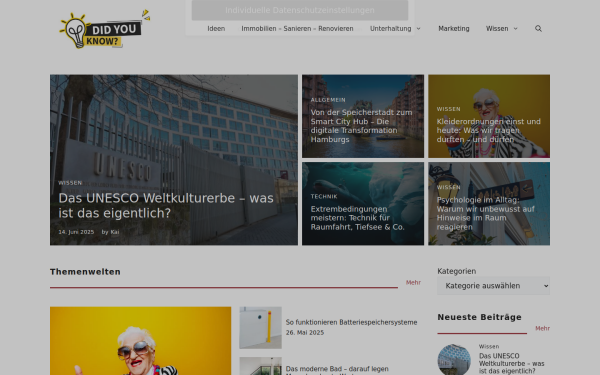Viewport: 600px width, 375px height.
Task: Read the Kleiderordnungen einst und heute article
Action: pos(489,130)
